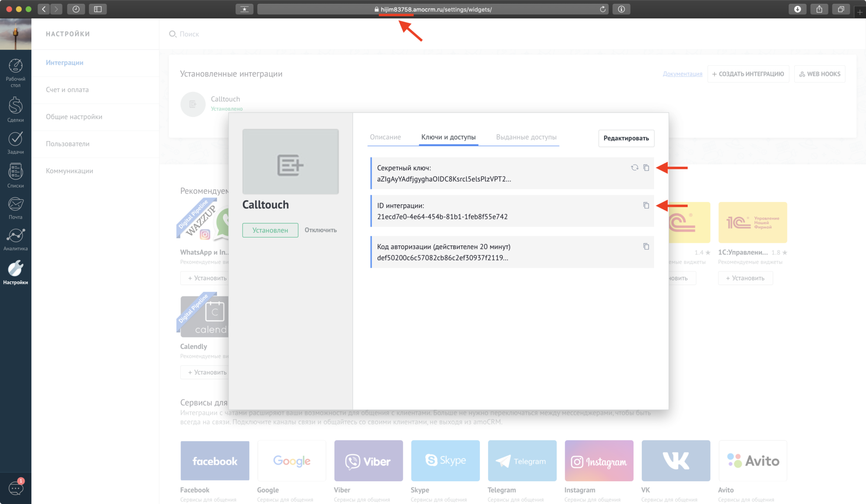The height and width of the screenshot is (504, 866).
Task: Select the Ключи и доступы tab
Action: (448, 137)
